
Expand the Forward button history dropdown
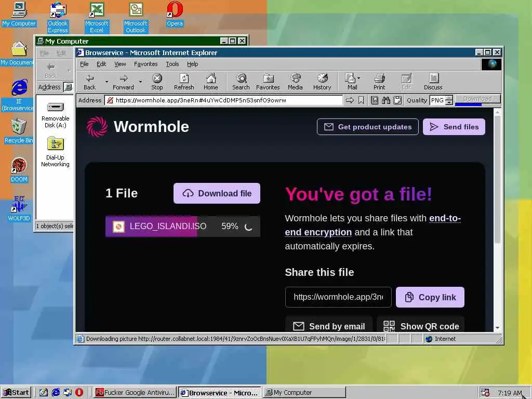click(x=140, y=82)
